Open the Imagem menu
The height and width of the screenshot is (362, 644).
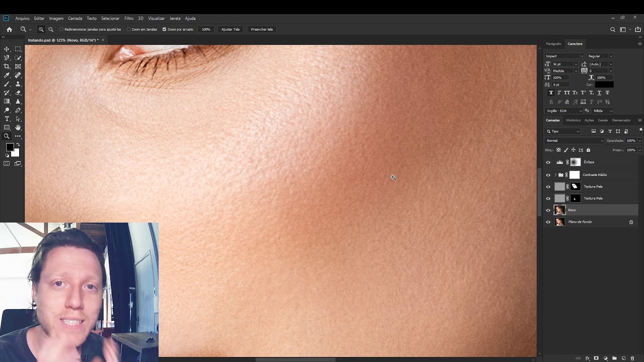(x=56, y=19)
